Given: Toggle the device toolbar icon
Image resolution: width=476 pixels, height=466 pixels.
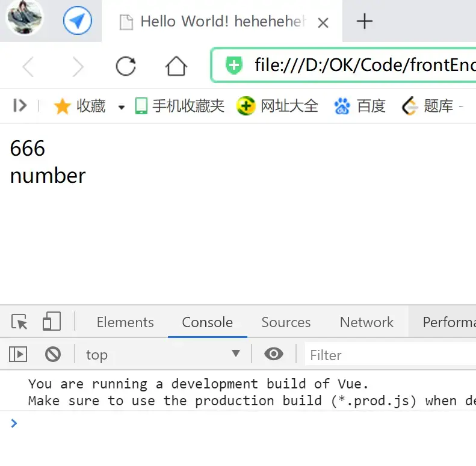Looking at the screenshot, I should pyautogui.click(x=52, y=321).
